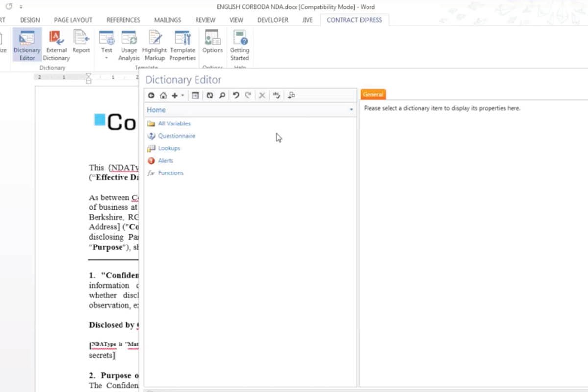Open the All Variables folder
This screenshot has width=588, height=392.
click(x=174, y=123)
